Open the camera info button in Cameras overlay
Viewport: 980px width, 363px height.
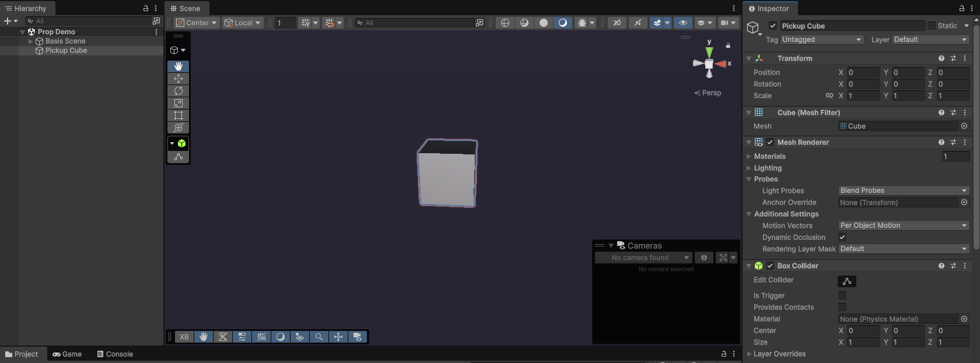point(704,258)
